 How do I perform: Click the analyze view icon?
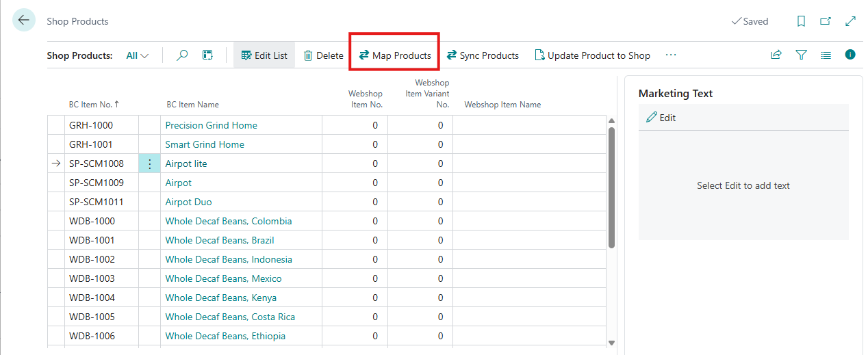tap(207, 55)
